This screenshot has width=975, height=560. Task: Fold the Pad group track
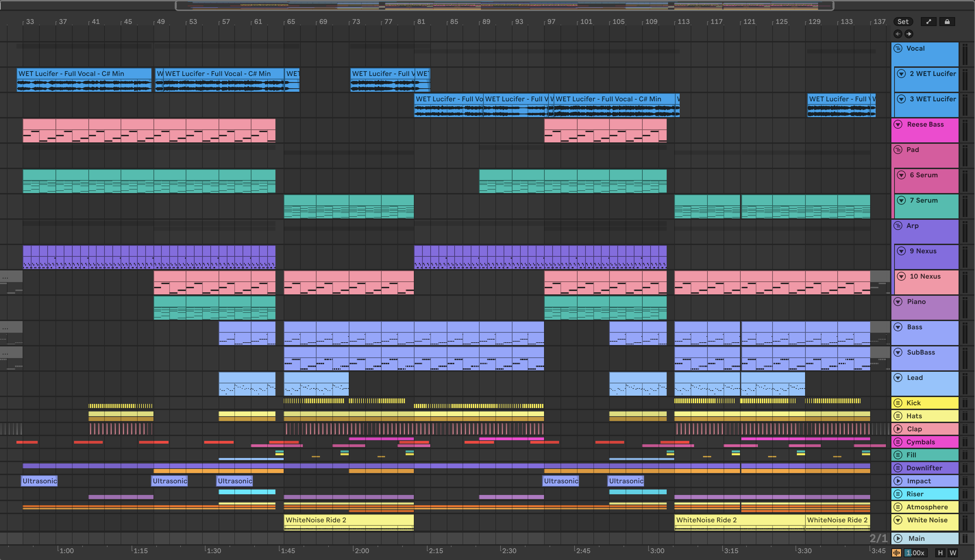point(898,150)
